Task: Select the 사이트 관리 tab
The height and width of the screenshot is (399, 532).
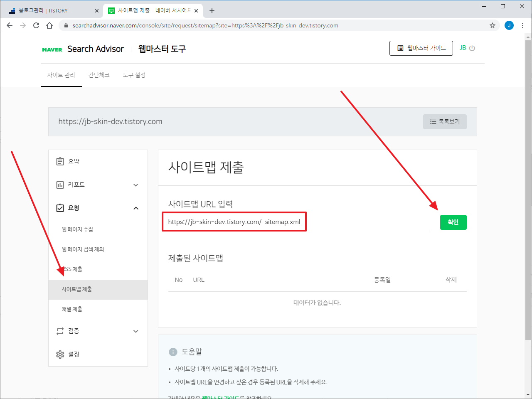Action: pos(61,75)
